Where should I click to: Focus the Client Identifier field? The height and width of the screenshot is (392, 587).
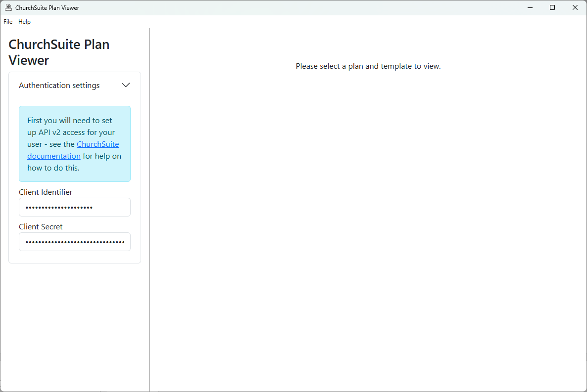75,207
